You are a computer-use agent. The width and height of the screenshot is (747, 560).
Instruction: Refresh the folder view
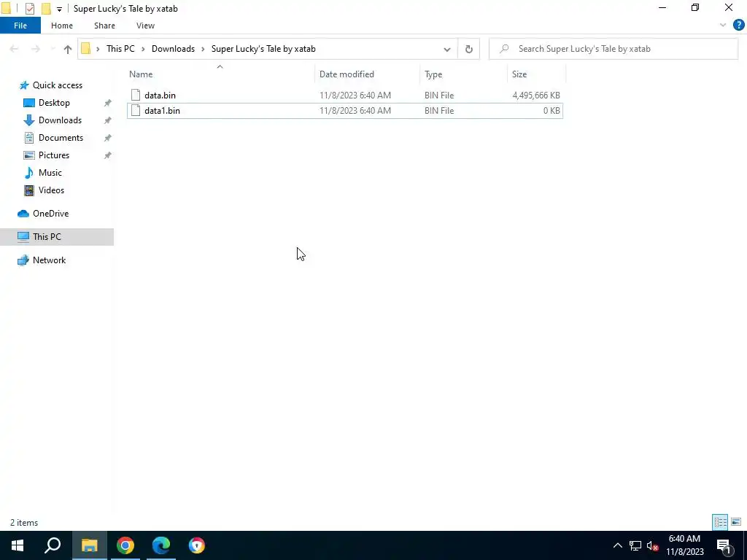click(469, 49)
